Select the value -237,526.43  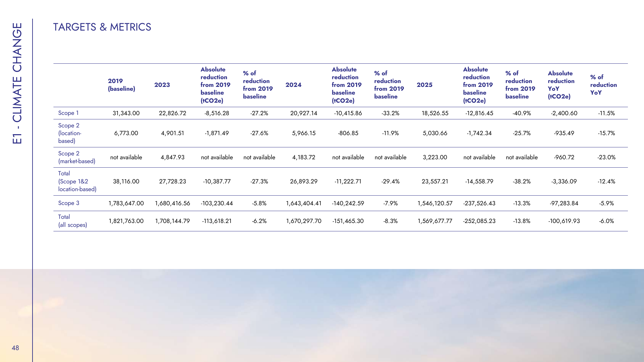[479, 203]
